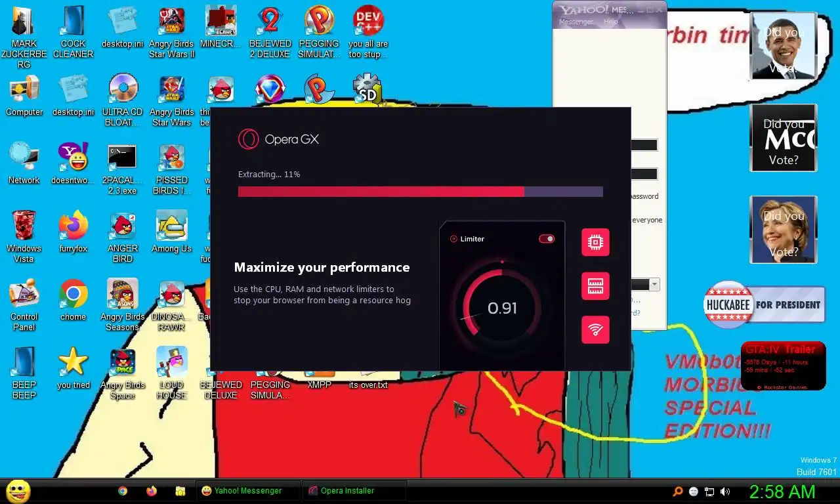The width and height of the screenshot is (840, 504).
Task: Click the Opera GX logo
Action: [x=279, y=139]
